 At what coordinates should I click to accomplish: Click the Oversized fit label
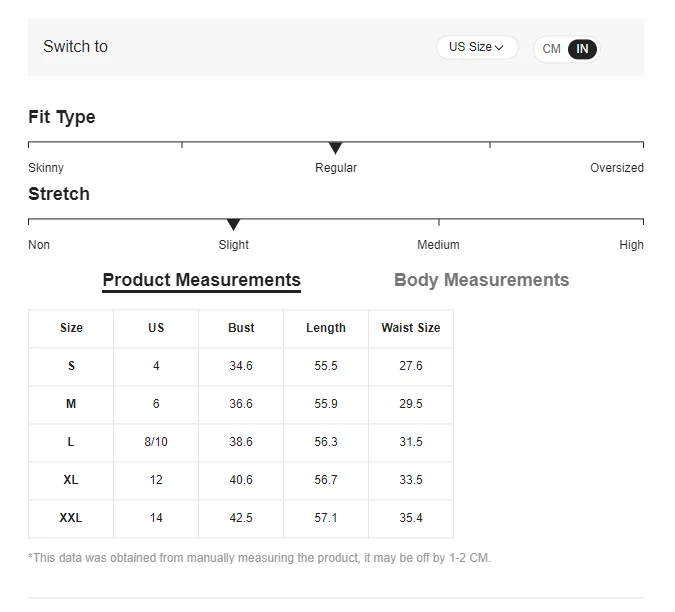(x=616, y=168)
